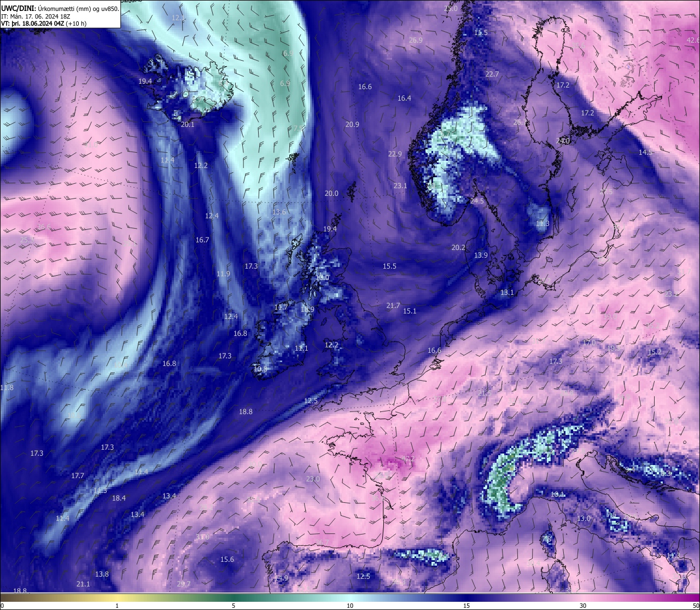
Task: Click the 15.2 value in eastern Europe
Action: click(x=655, y=352)
